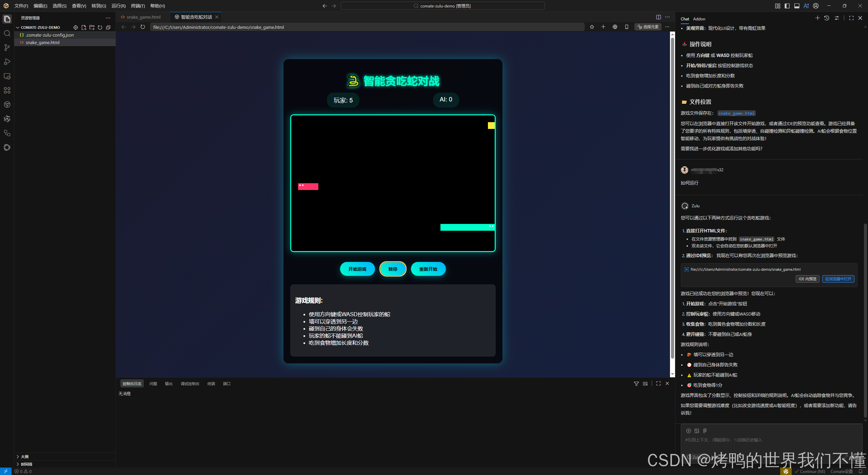Toggle primary sidebar visibility in title bar
868x475 pixels.
coord(787,6)
